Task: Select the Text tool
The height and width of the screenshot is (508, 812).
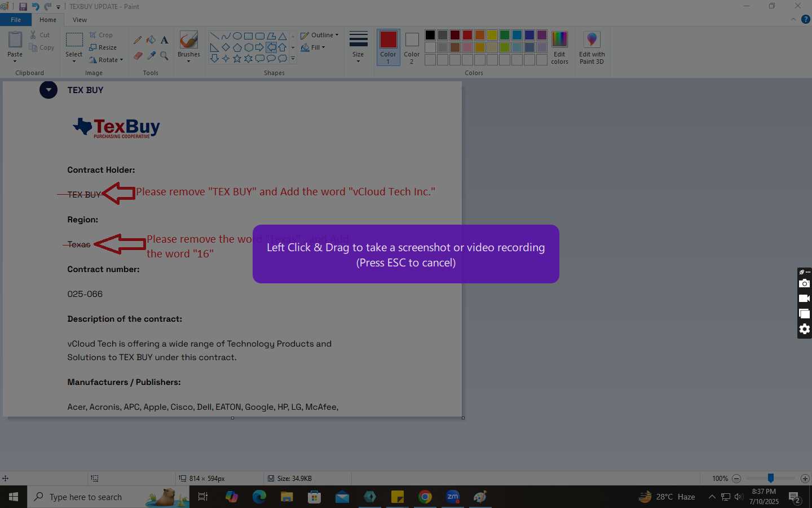Action: click(164, 40)
